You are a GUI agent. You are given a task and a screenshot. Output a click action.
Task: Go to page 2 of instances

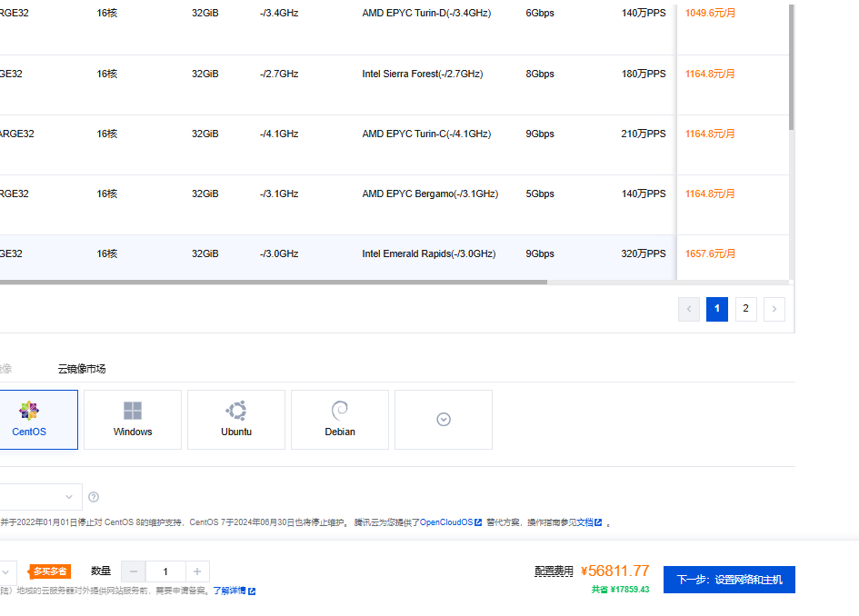click(745, 309)
